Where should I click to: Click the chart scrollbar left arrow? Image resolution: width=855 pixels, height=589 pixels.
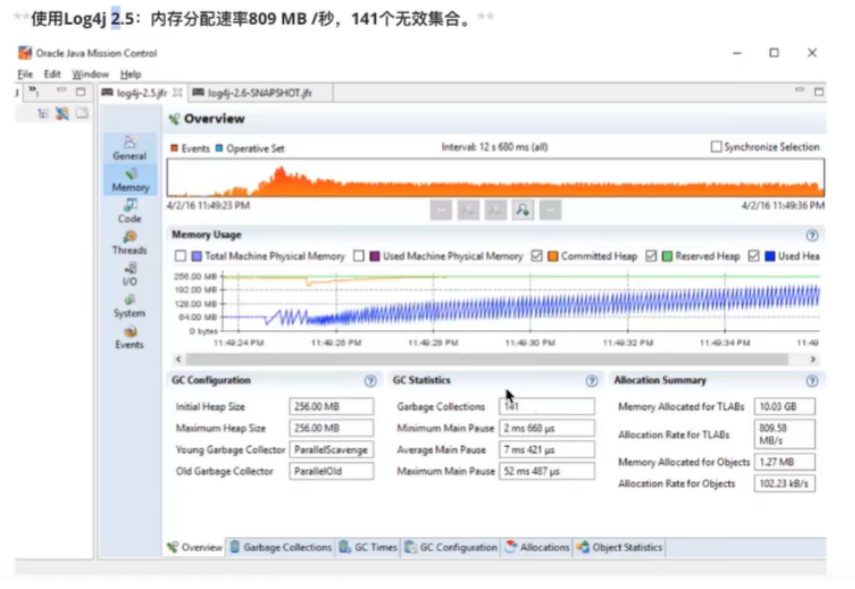coord(178,359)
